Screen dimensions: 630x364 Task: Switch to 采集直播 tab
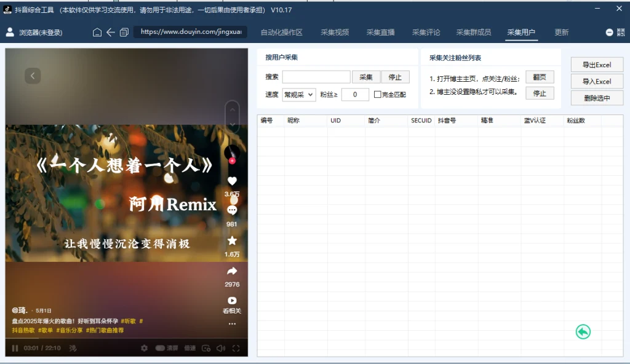[380, 33]
